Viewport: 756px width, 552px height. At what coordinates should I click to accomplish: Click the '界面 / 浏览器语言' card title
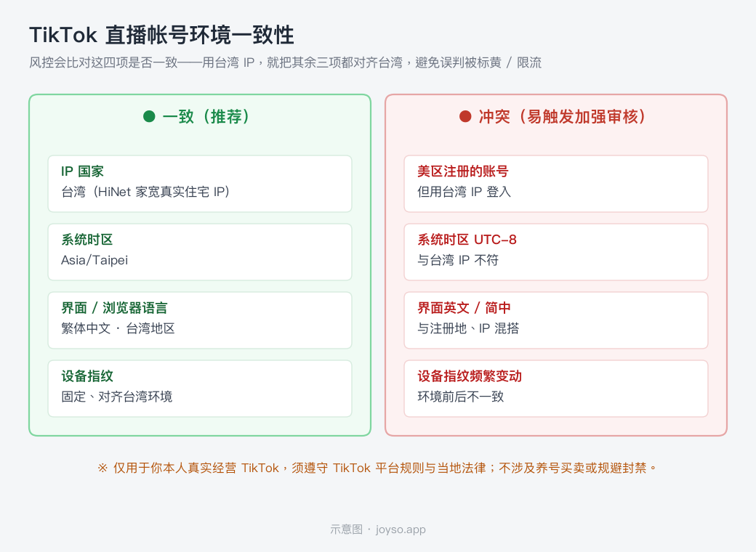coord(114,308)
